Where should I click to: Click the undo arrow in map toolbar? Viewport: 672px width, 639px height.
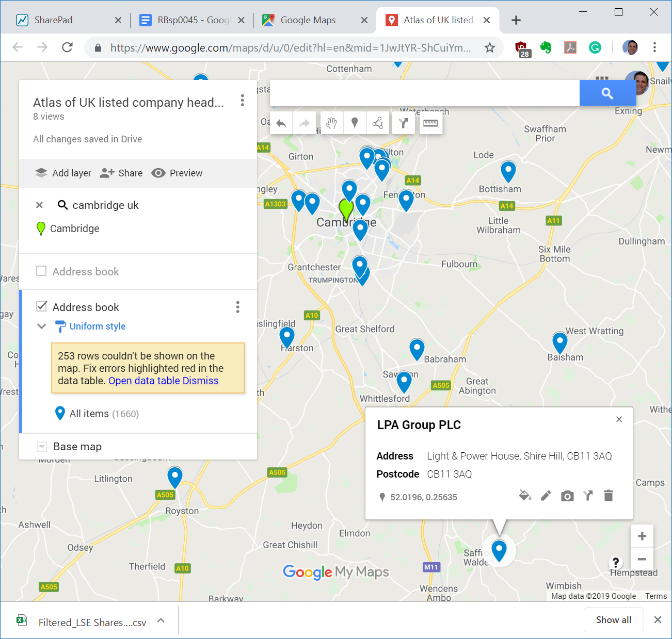(281, 123)
